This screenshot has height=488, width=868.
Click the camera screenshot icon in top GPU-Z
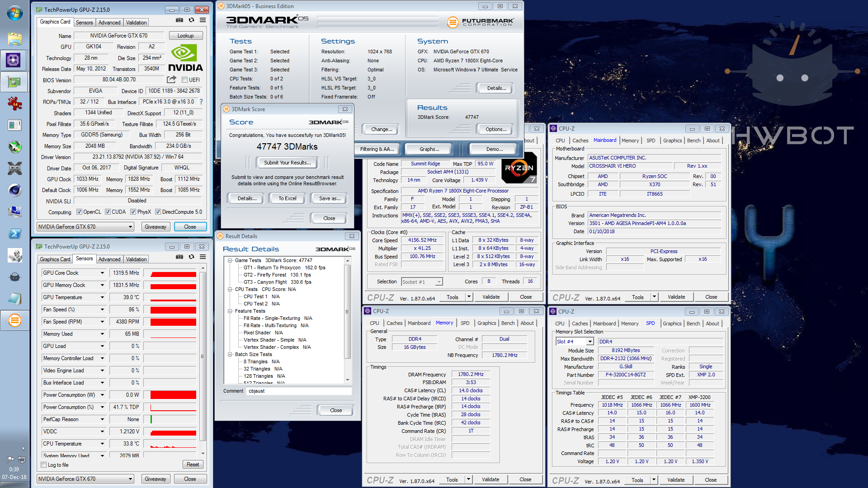tap(179, 20)
